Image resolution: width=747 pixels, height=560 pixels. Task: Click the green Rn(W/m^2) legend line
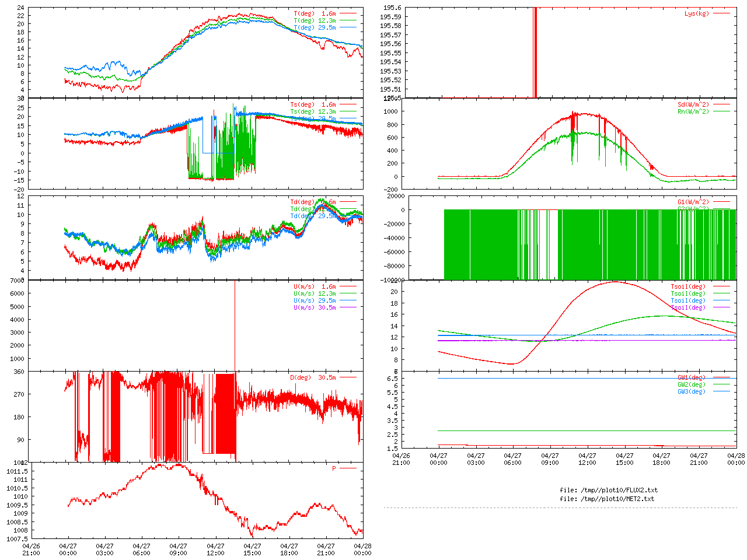click(721, 111)
